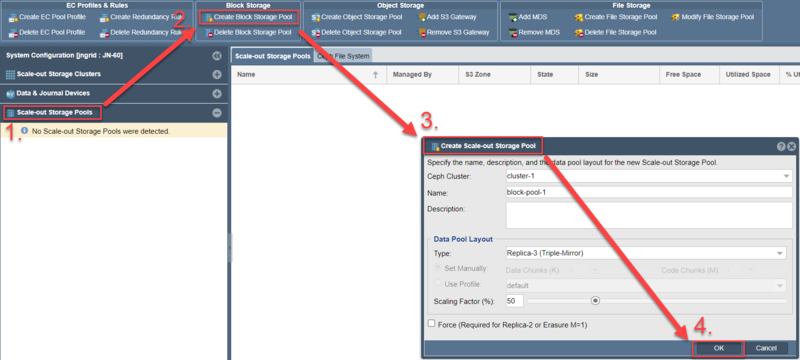The height and width of the screenshot is (360, 800).
Task: Click the Scaling Factor value field
Action: 515,301
